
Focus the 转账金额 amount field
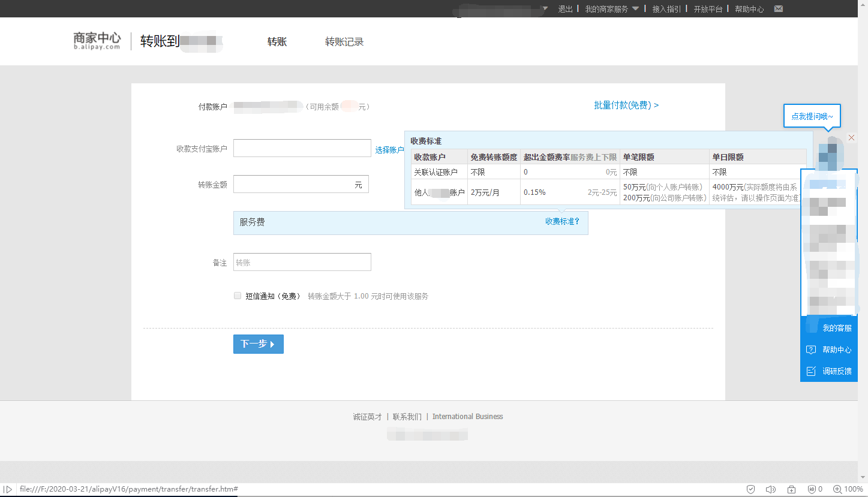click(301, 184)
